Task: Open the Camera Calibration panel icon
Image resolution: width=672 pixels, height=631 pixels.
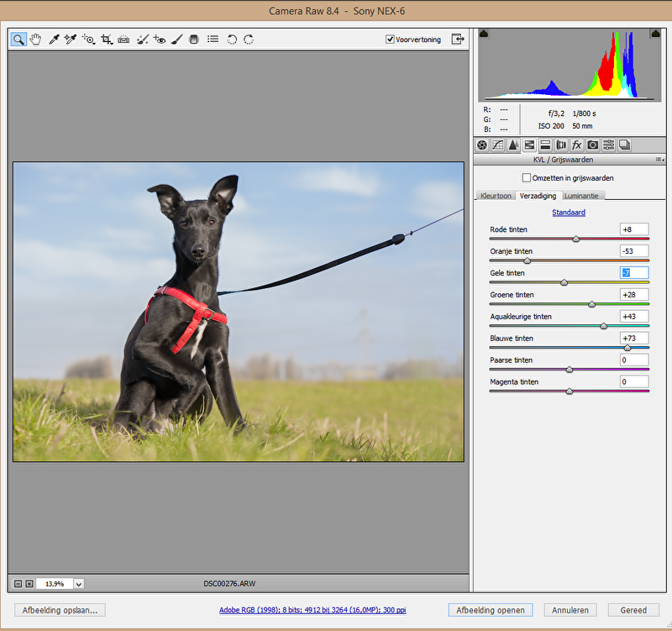Action: 593,145
